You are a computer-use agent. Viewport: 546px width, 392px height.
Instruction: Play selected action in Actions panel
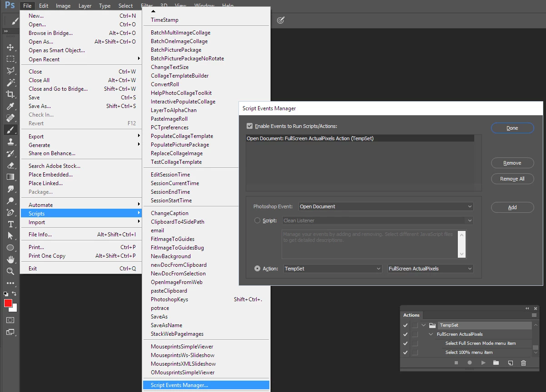tap(483, 363)
